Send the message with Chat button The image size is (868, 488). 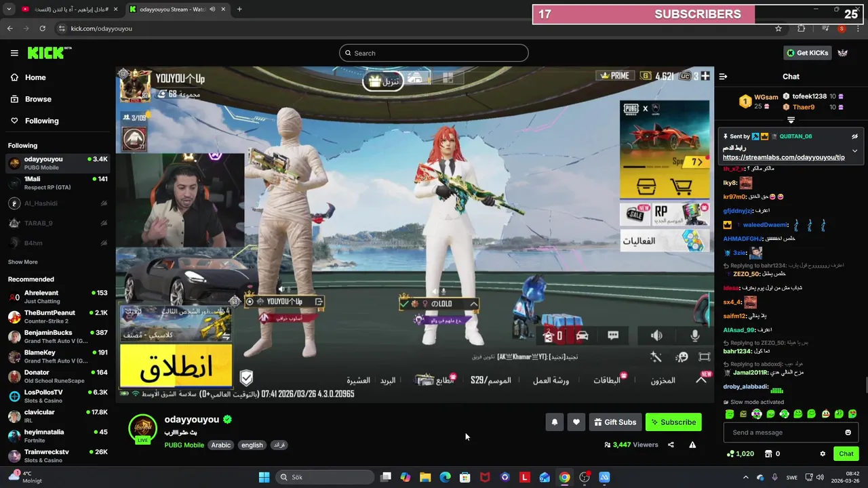(846, 453)
